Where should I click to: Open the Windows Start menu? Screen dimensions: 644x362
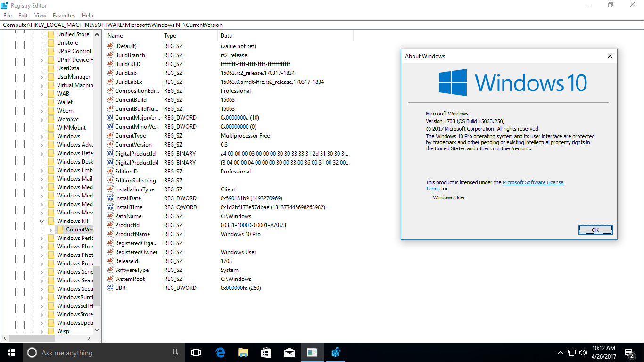click(11, 353)
